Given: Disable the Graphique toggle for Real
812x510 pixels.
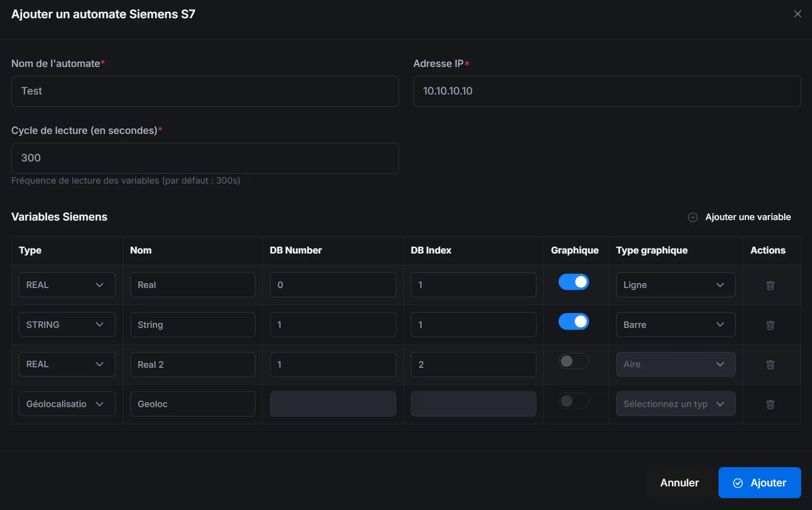Looking at the screenshot, I should coord(574,282).
